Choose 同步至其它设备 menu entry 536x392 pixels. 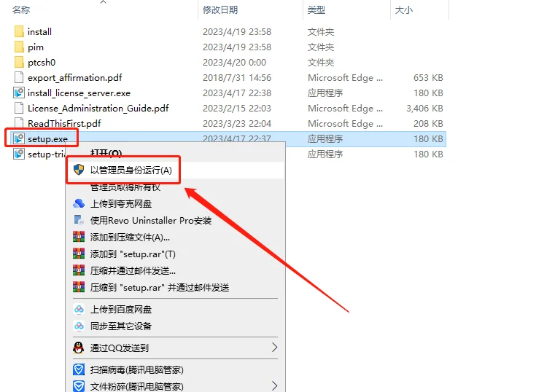pos(121,326)
